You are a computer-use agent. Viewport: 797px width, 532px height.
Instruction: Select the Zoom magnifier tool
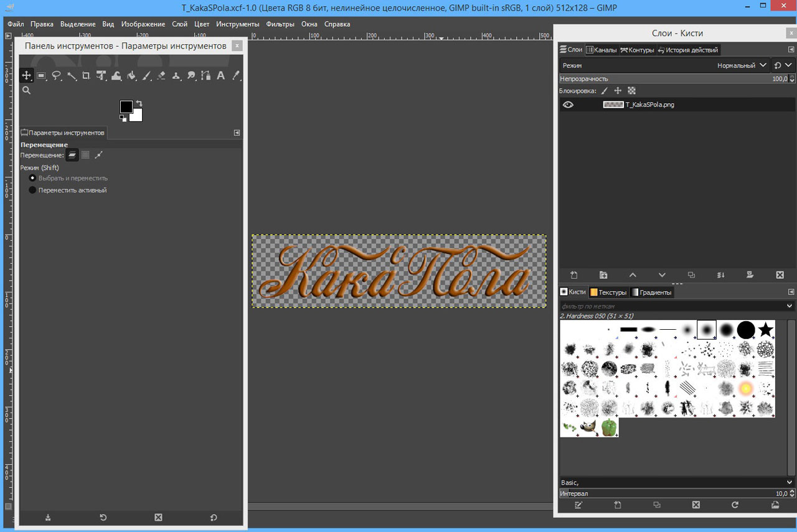click(x=26, y=91)
